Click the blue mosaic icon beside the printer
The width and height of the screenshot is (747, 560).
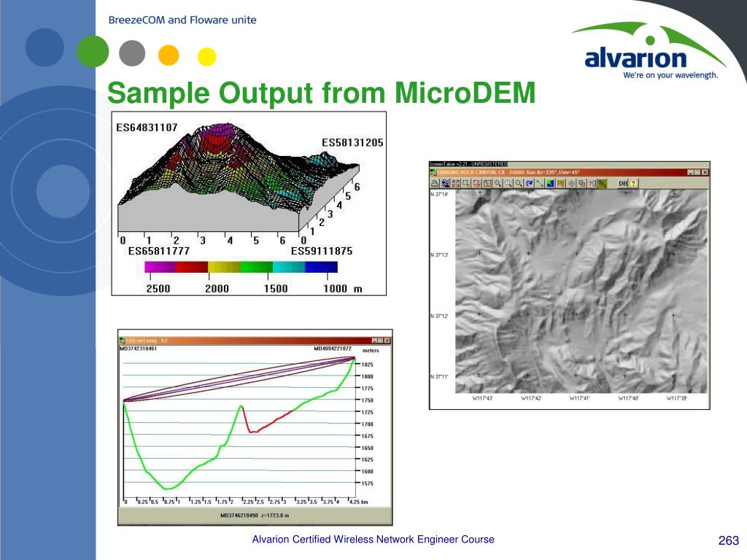tap(446, 183)
